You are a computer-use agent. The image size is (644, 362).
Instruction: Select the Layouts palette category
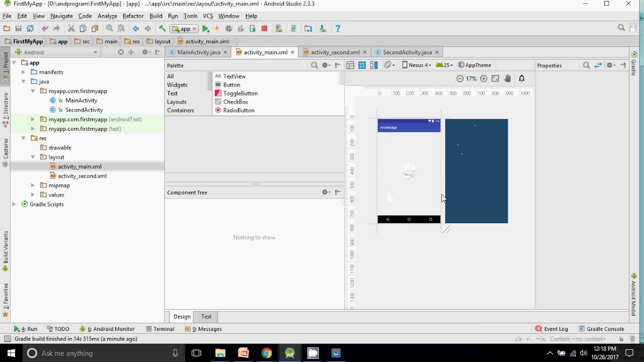(177, 102)
